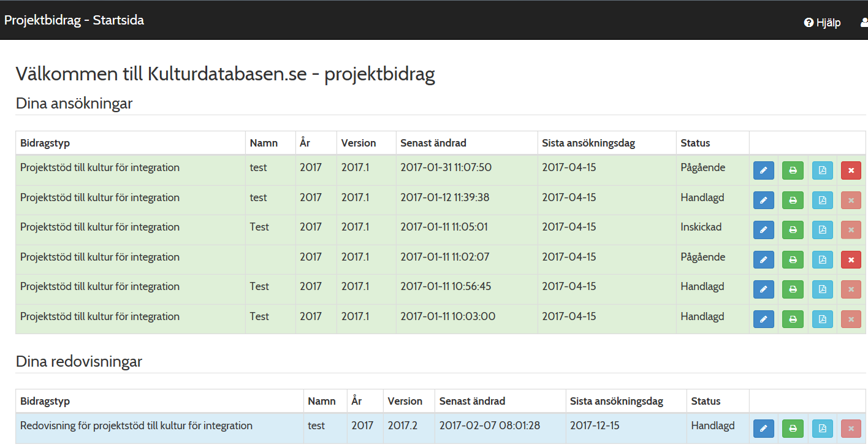868x447 pixels.
Task: Print the application changed 2017-01-31 11:07:50
Action: tap(793, 170)
